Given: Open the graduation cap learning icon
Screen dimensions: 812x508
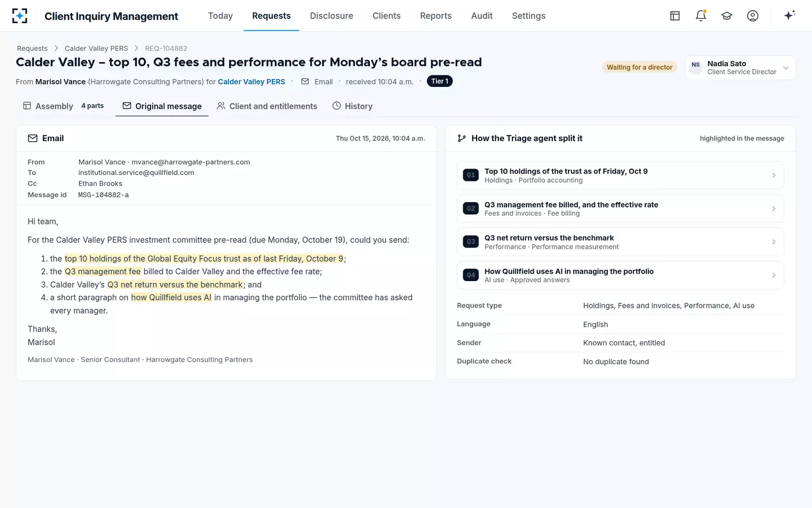Looking at the screenshot, I should (x=727, y=16).
